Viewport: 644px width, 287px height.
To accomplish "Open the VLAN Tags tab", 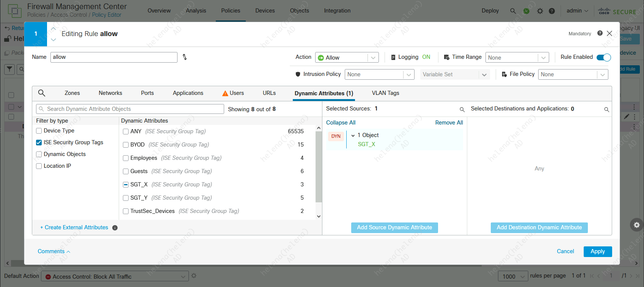I will click(385, 93).
